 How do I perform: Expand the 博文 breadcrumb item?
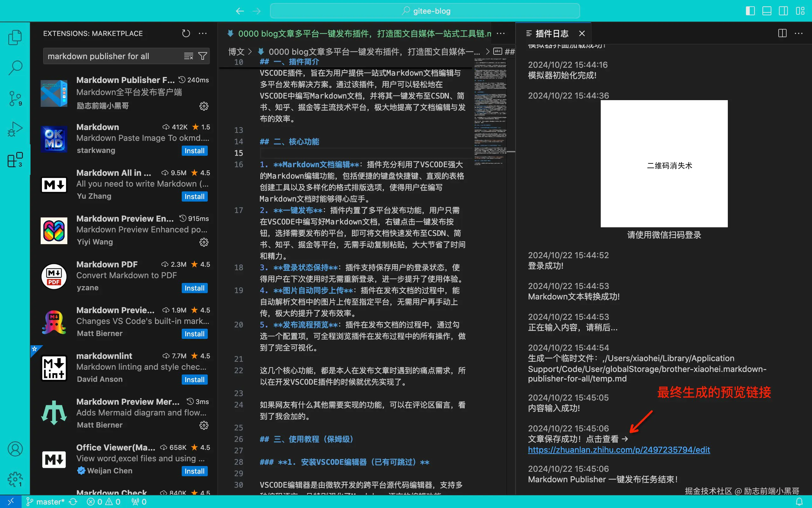236,51
